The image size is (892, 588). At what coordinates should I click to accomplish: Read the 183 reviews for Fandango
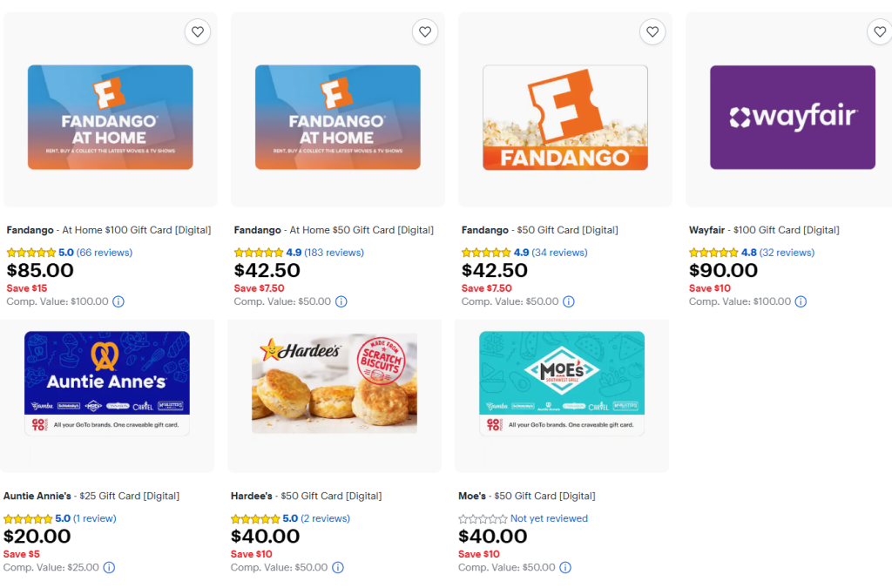[x=334, y=253]
